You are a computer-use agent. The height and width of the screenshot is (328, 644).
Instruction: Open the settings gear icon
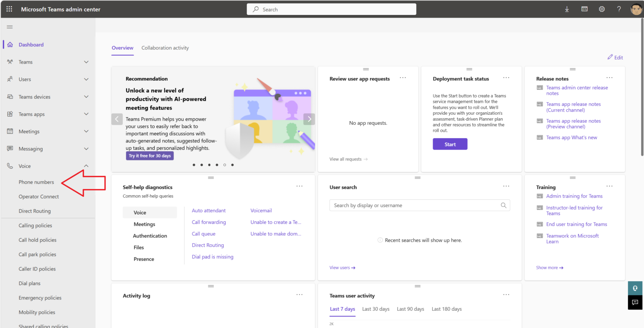tap(602, 9)
